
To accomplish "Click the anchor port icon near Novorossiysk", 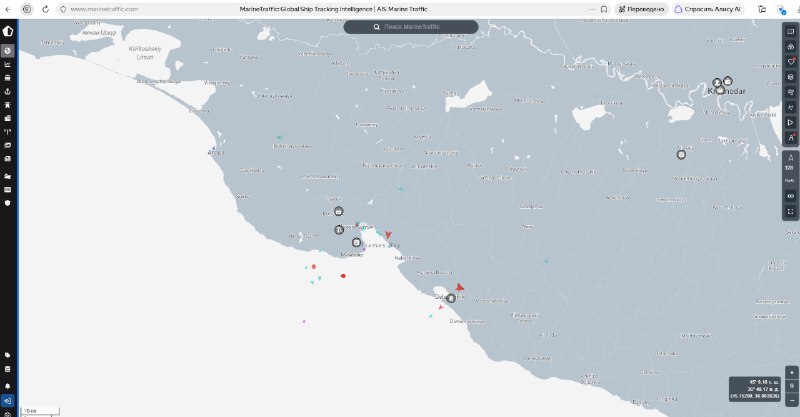I will (339, 230).
